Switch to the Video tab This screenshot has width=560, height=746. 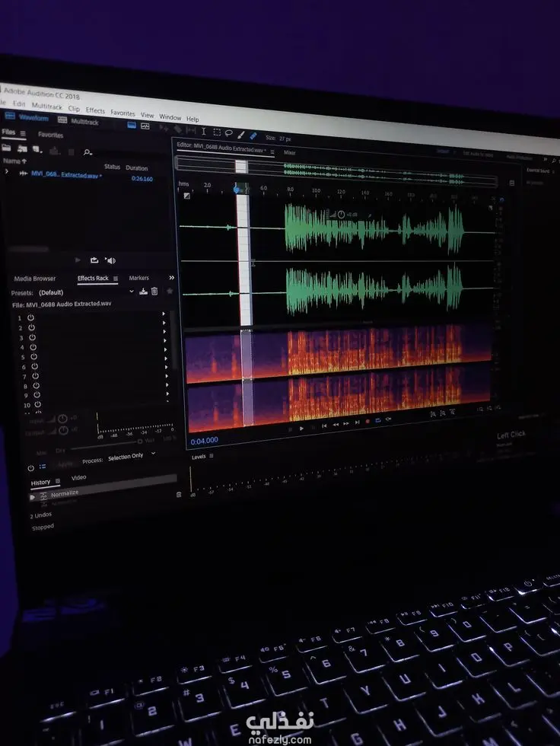click(x=79, y=477)
